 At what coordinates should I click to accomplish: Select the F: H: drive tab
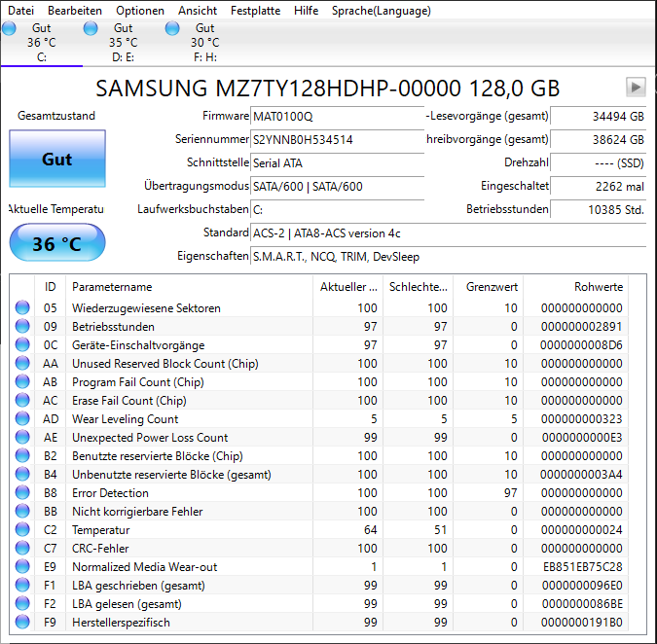205,42
